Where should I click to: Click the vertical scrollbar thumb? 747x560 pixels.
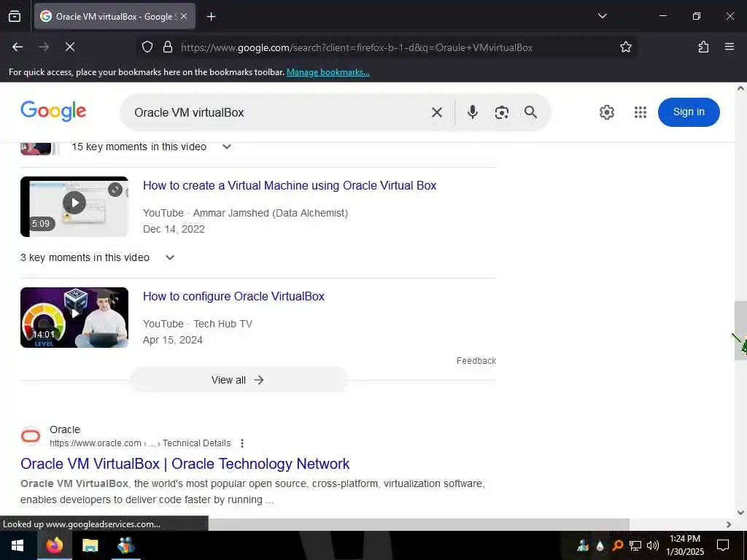point(740,330)
